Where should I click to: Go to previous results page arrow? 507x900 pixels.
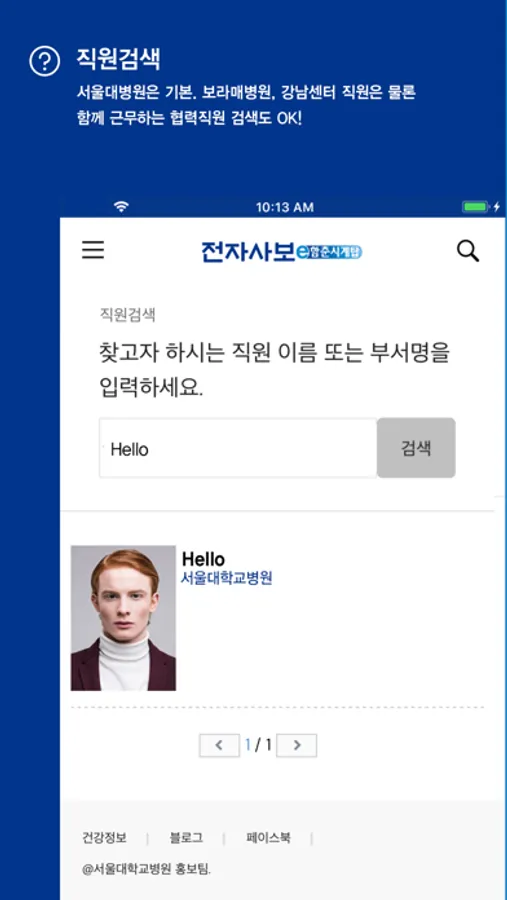click(x=219, y=746)
